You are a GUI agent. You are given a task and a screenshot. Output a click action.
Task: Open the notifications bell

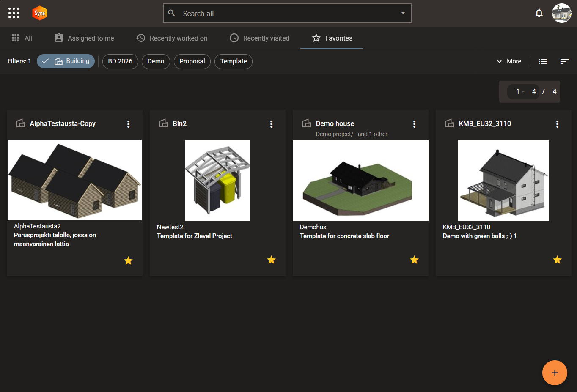[x=539, y=13]
